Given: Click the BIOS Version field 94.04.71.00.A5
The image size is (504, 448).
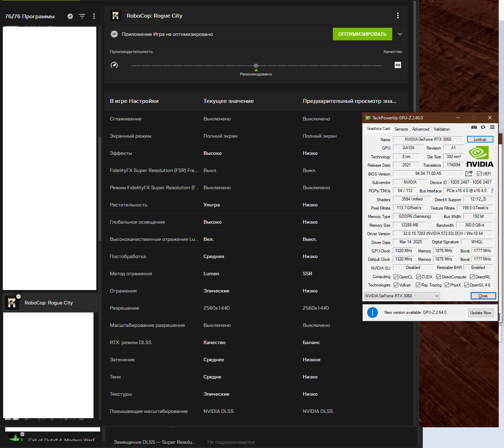Looking at the screenshot, I should (428, 173).
